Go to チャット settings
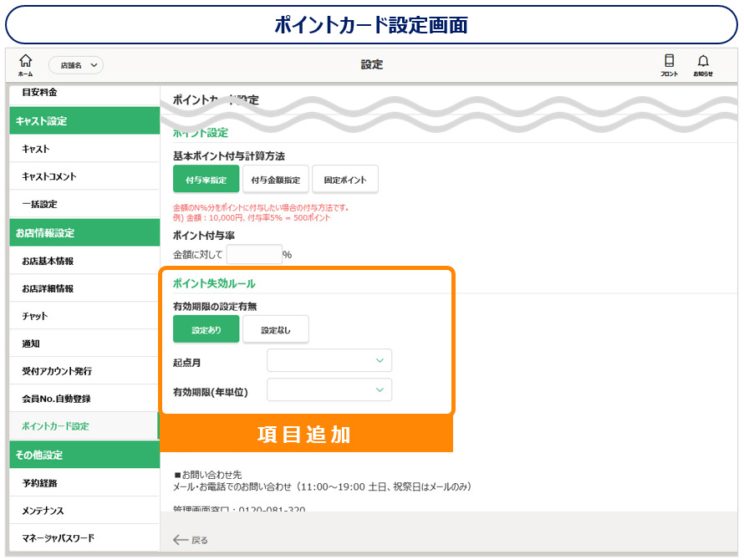Image resolution: width=744 pixels, height=560 pixels. (x=35, y=316)
